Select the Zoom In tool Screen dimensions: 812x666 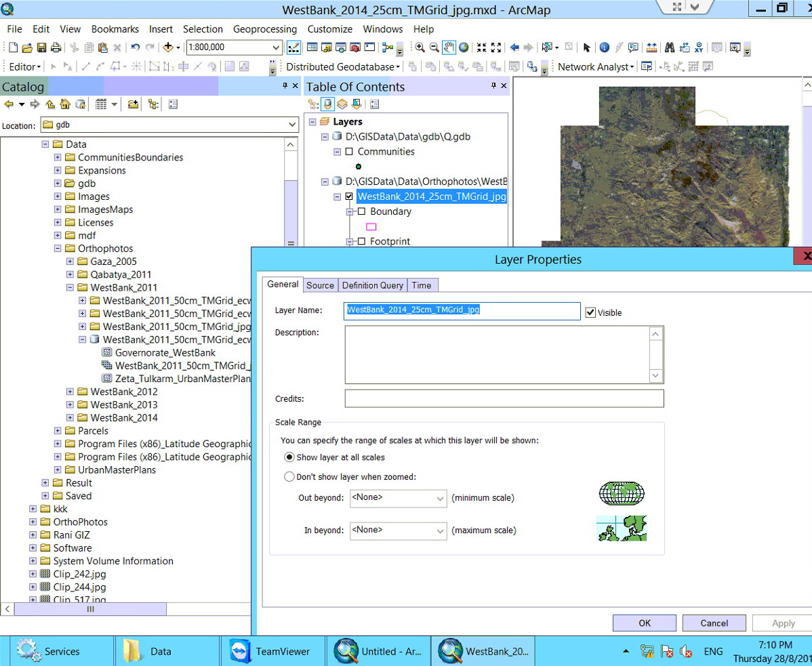tap(420, 47)
